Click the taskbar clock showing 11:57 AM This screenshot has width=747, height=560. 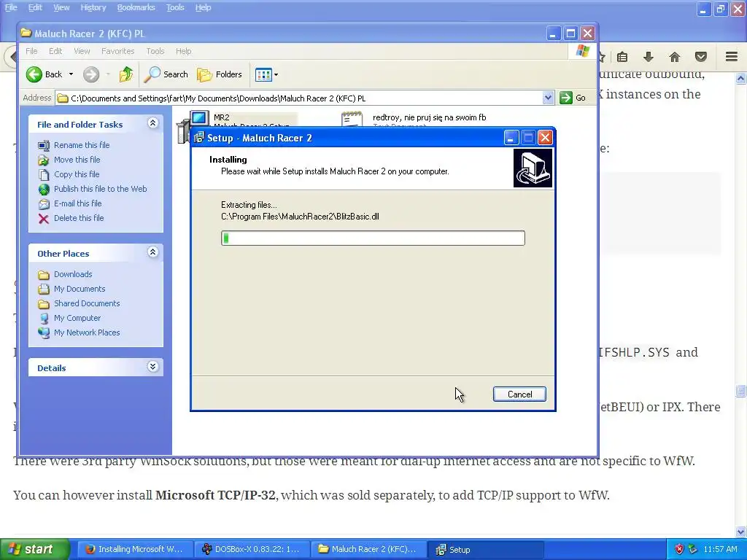pos(720,549)
